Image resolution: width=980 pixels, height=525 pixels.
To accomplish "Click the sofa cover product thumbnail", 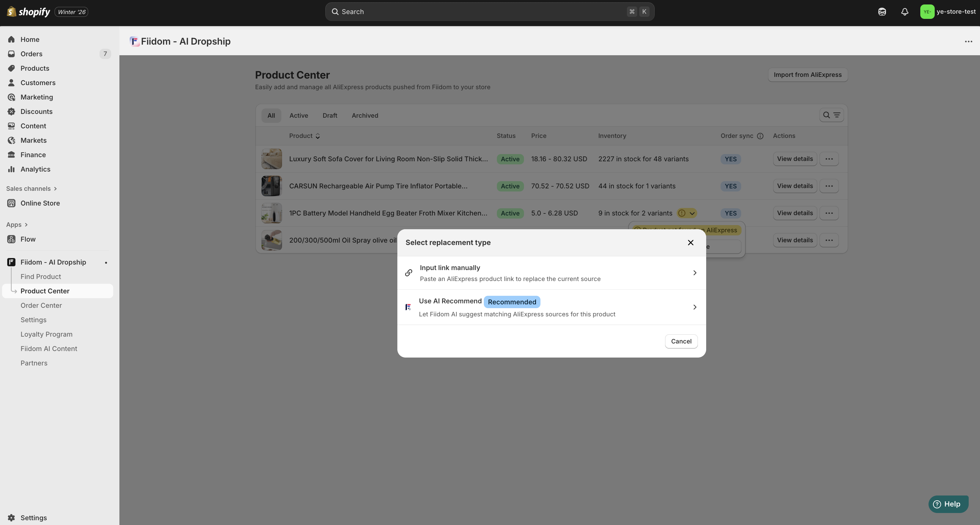I will coord(271,159).
